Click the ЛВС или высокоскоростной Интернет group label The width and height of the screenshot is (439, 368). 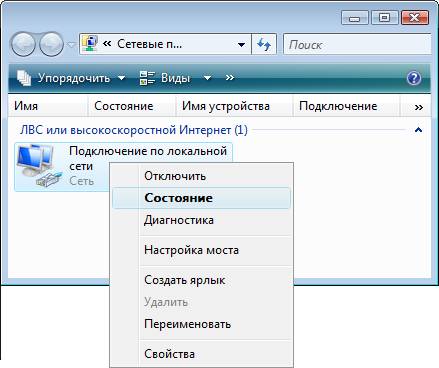[134, 130]
